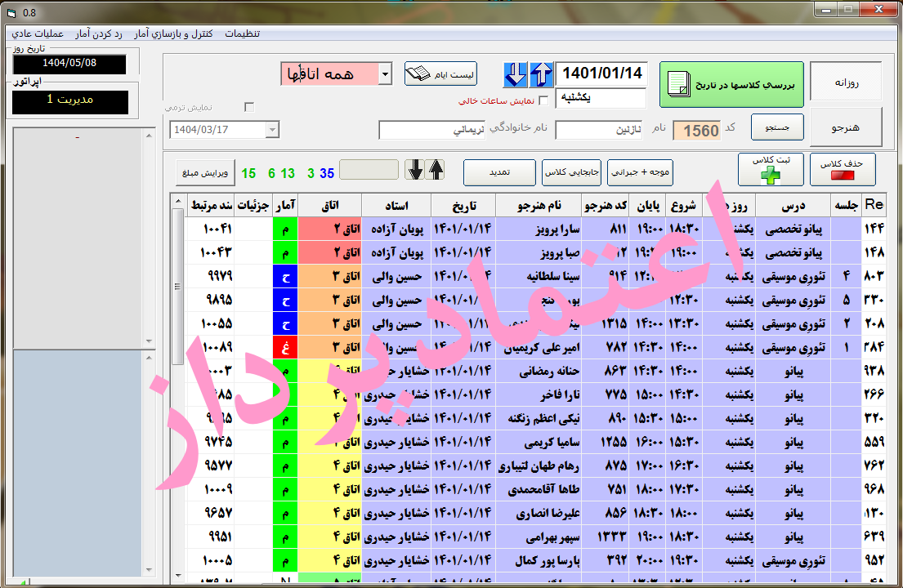Viewport: 903px width, 588px height.
Task: Enable نمايش ساعات خالي checkbox
Action: point(543,101)
